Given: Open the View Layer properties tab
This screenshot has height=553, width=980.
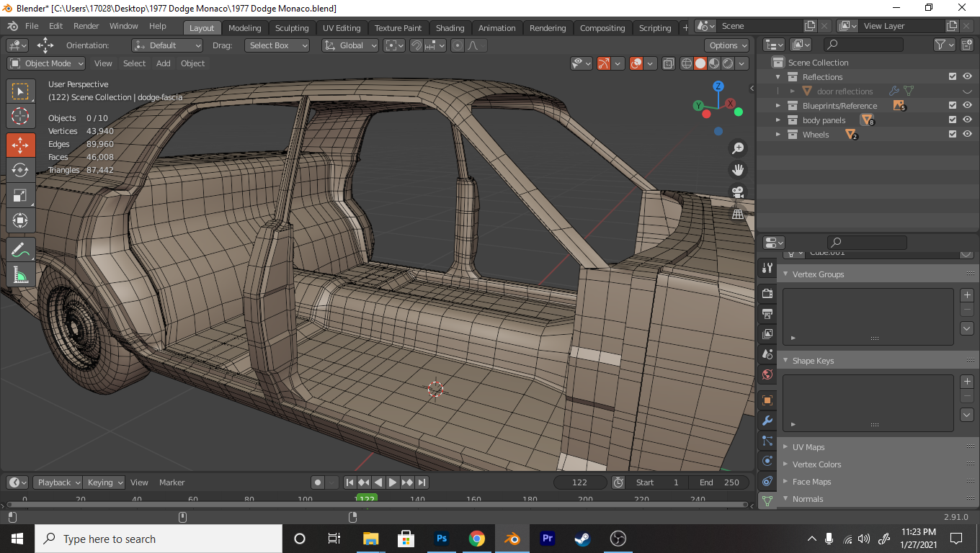Looking at the screenshot, I should [767, 334].
